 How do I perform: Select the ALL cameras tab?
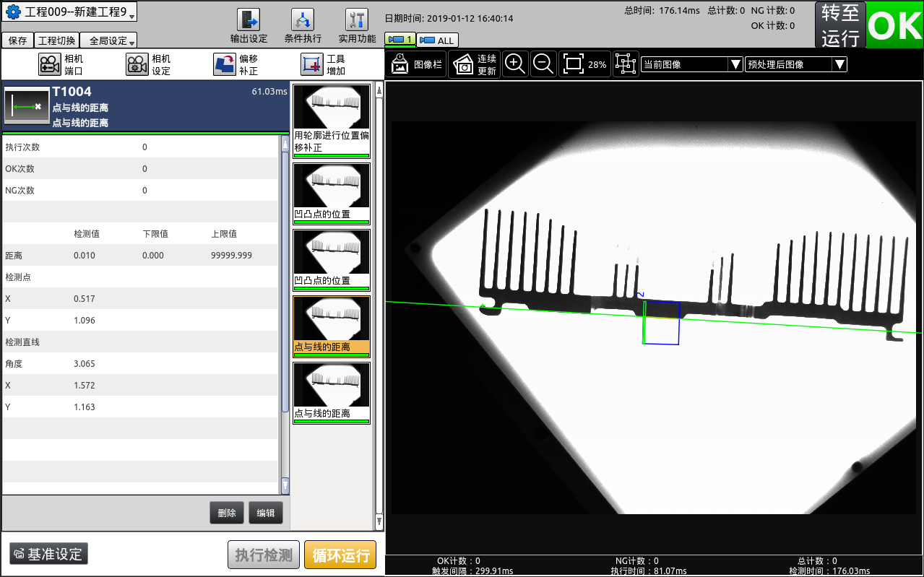coord(437,40)
